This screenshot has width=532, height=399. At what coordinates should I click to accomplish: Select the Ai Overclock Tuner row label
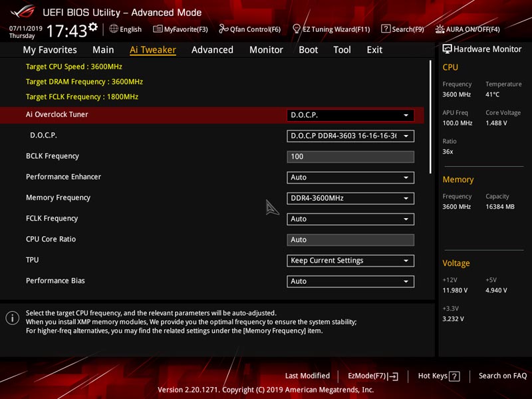[x=57, y=114]
